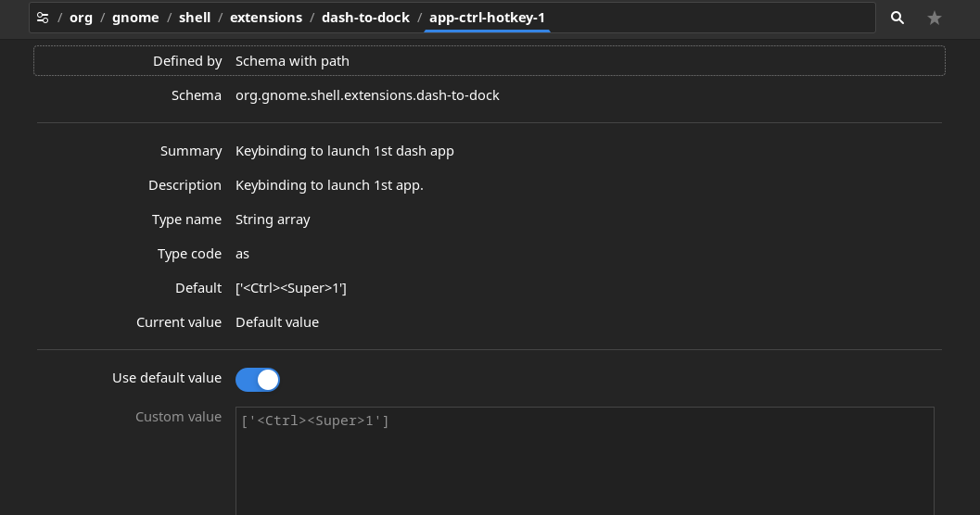This screenshot has height=515, width=980.
Task: Click description text Keybinding to launch 1st app.
Action: 329,185
